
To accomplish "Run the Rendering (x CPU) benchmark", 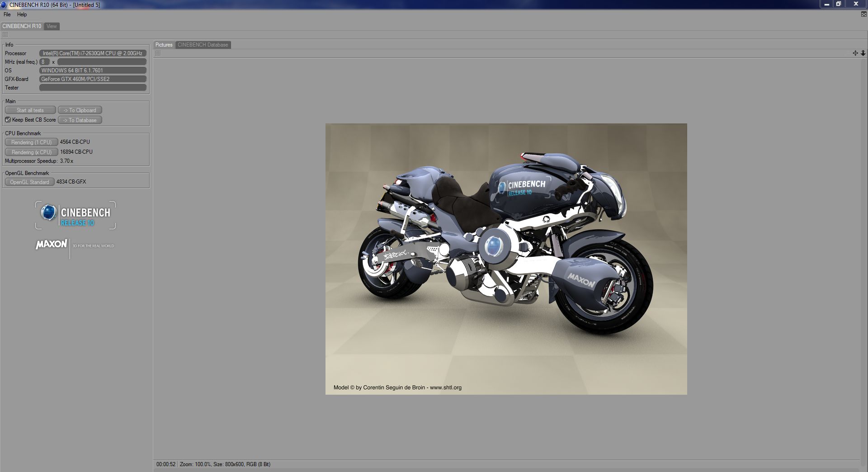I will pyautogui.click(x=32, y=152).
